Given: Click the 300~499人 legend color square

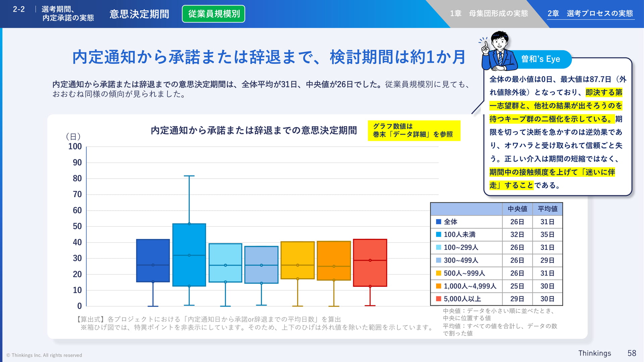Looking at the screenshot, I should coord(438,260).
